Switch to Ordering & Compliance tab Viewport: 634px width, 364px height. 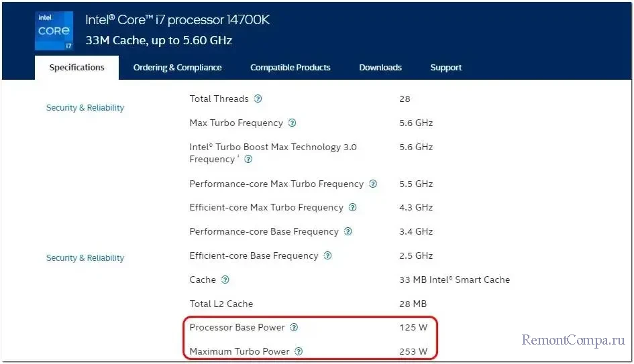pyautogui.click(x=177, y=68)
